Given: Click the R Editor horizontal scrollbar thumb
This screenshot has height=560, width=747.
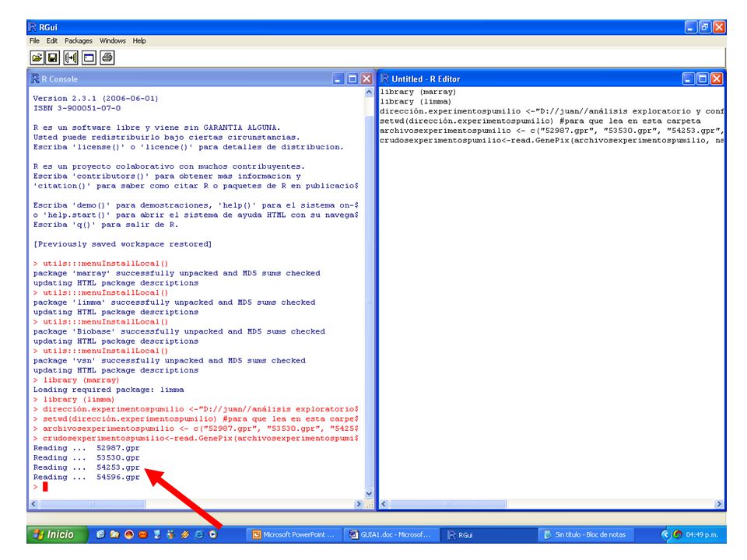Looking at the screenshot, I should pyautogui.click(x=448, y=504).
